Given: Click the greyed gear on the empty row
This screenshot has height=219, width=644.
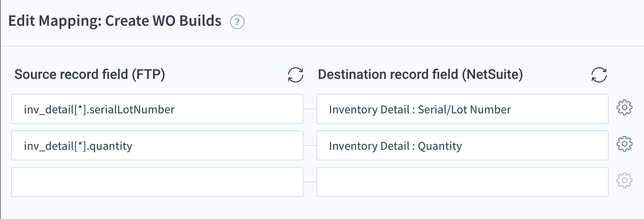Looking at the screenshot, I should [x=624, y=182].
